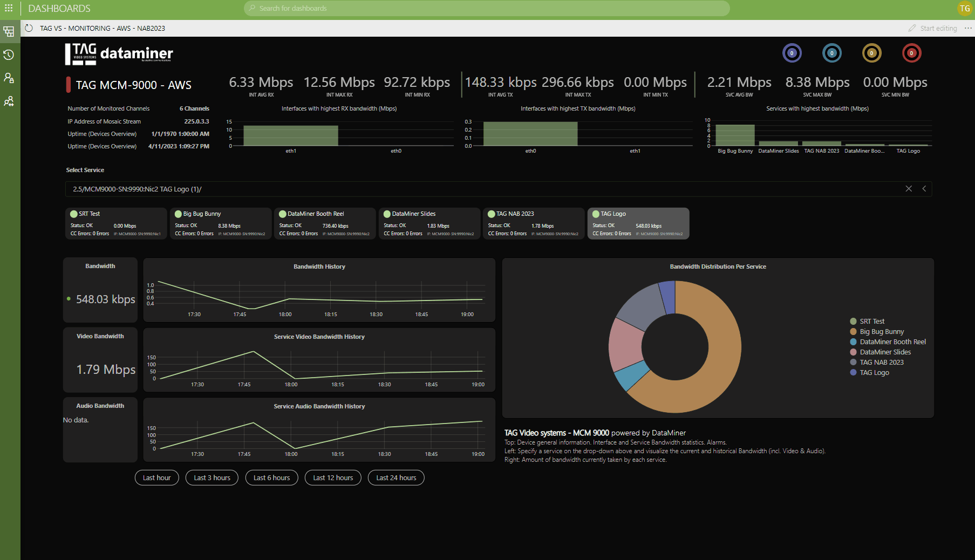Click the 12.56 Mbps INT MAX RX value
The image size is (975, 560).
coord(339,82)
